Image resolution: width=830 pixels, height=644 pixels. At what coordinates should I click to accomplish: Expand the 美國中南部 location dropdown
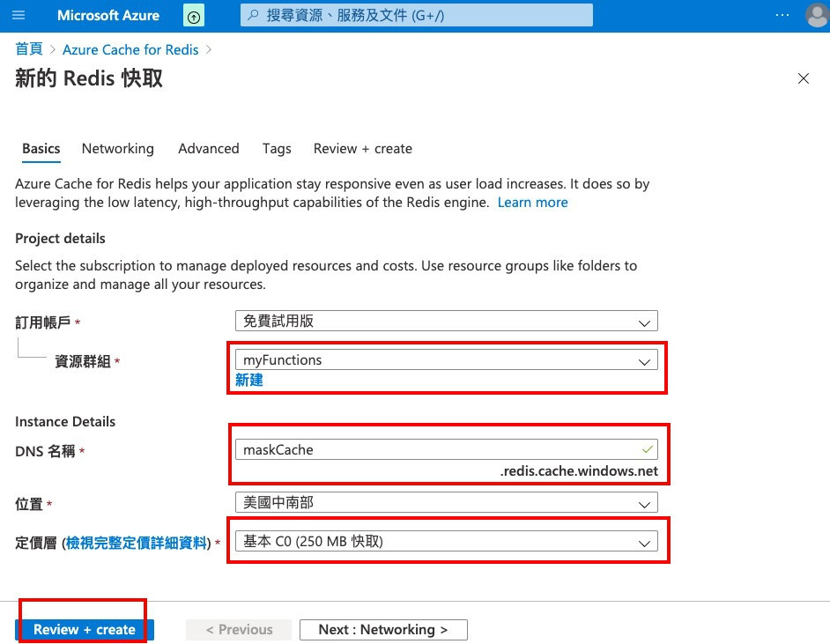tap(446, 503)
